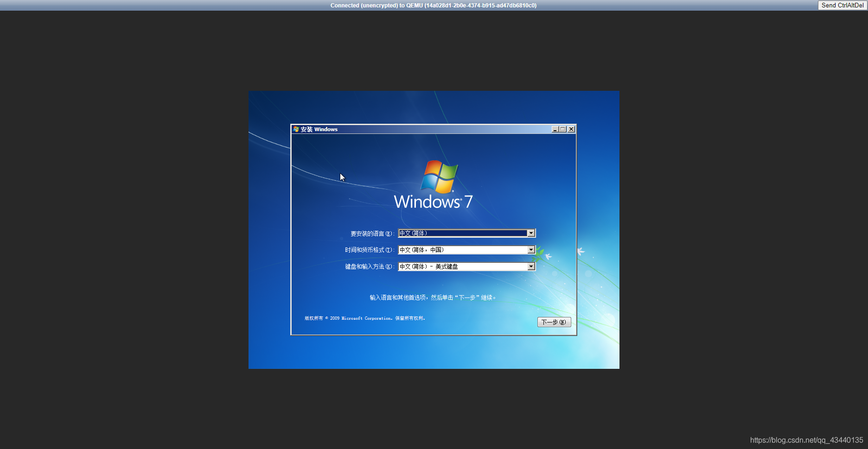
Task: Click the 输入语言和其他首选项 instruction text
Action: coord(433,297)
